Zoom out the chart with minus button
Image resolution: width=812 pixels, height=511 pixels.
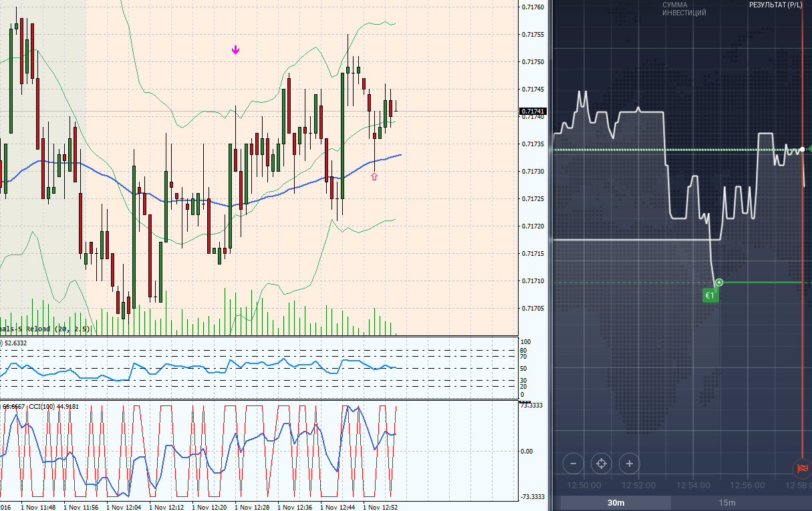click(x=573, y=463)
